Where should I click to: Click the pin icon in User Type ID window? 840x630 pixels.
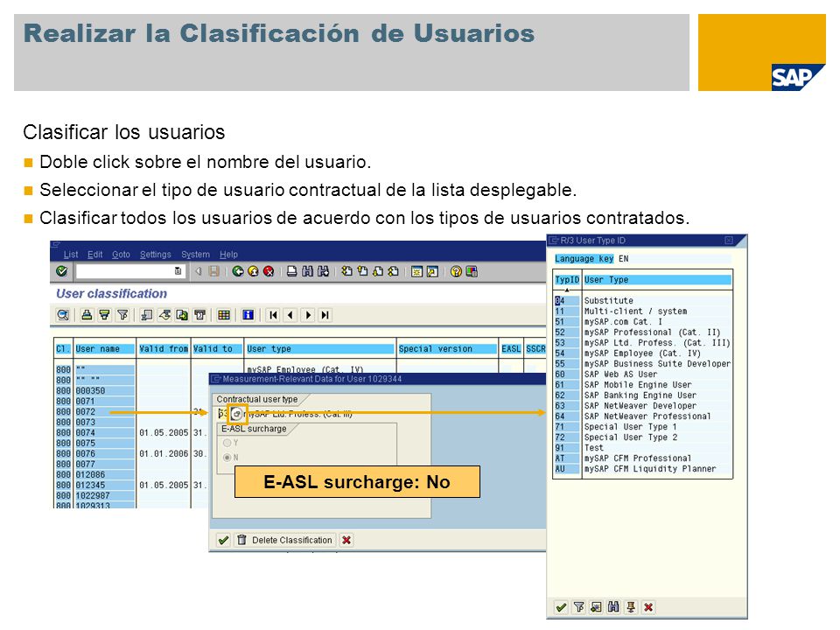631,607
